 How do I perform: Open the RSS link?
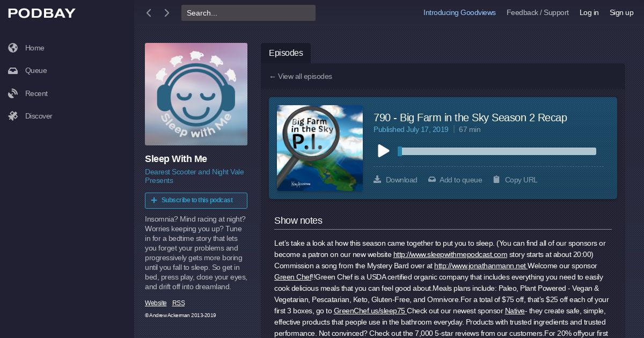[x=179, y=303]
